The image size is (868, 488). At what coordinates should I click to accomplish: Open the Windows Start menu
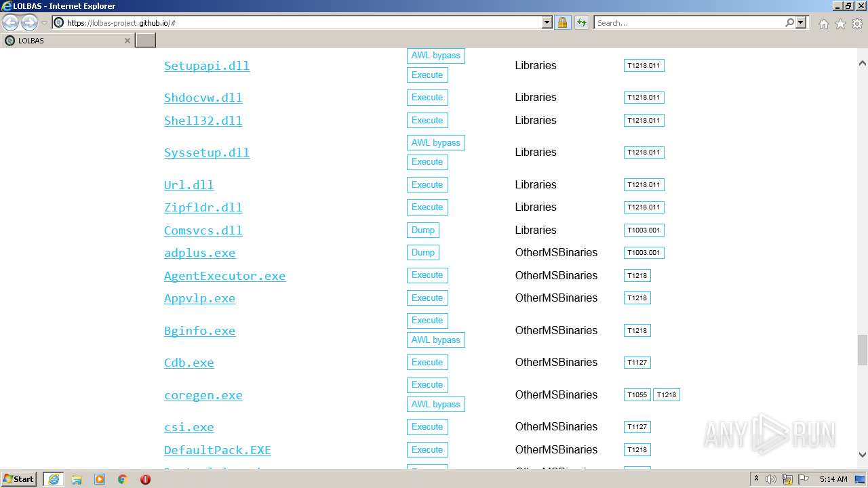click(x=19, y=479)
